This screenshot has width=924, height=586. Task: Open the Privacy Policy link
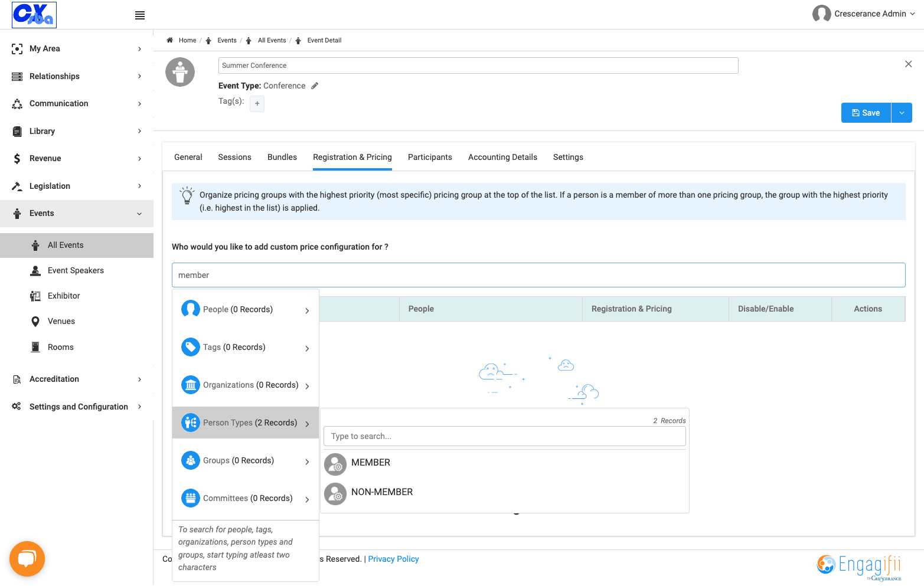393,559
